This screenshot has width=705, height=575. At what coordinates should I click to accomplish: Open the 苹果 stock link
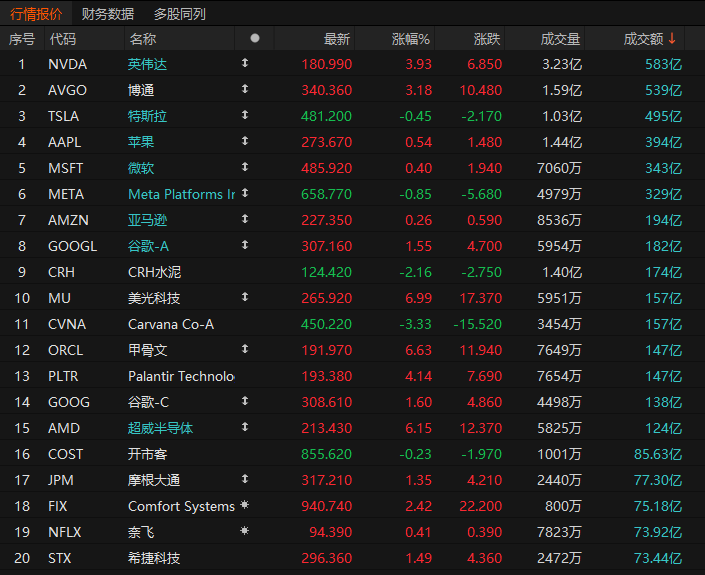pyautogui.click(x=141, y=143)
